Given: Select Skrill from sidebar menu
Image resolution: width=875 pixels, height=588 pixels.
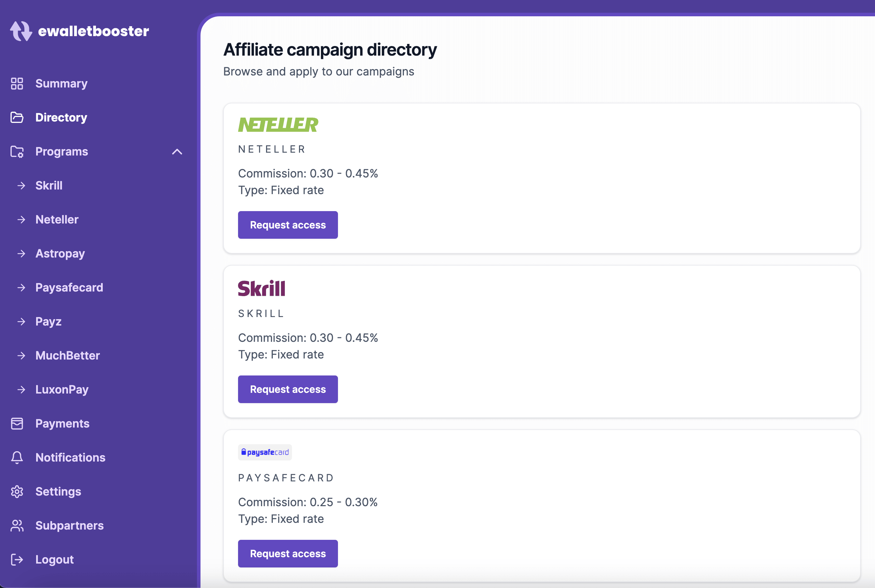Looking at the screenshot, I should tap(49, 185).
